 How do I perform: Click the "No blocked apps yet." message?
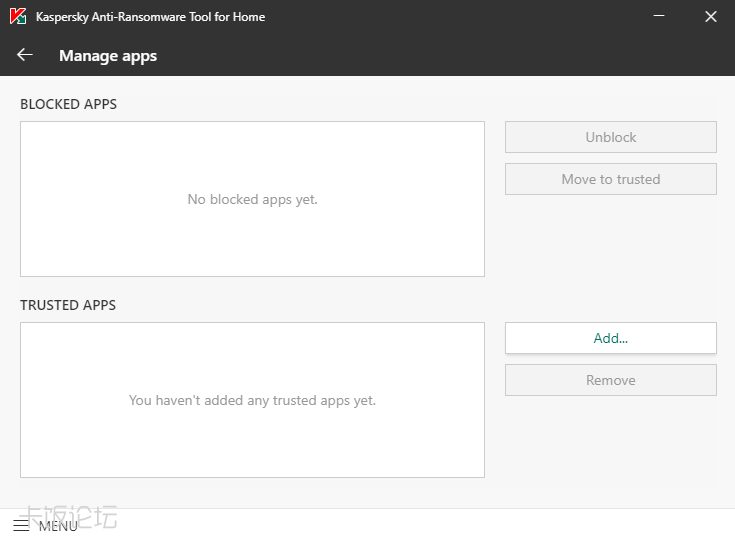pyautogui.click(x=252, y=199)
